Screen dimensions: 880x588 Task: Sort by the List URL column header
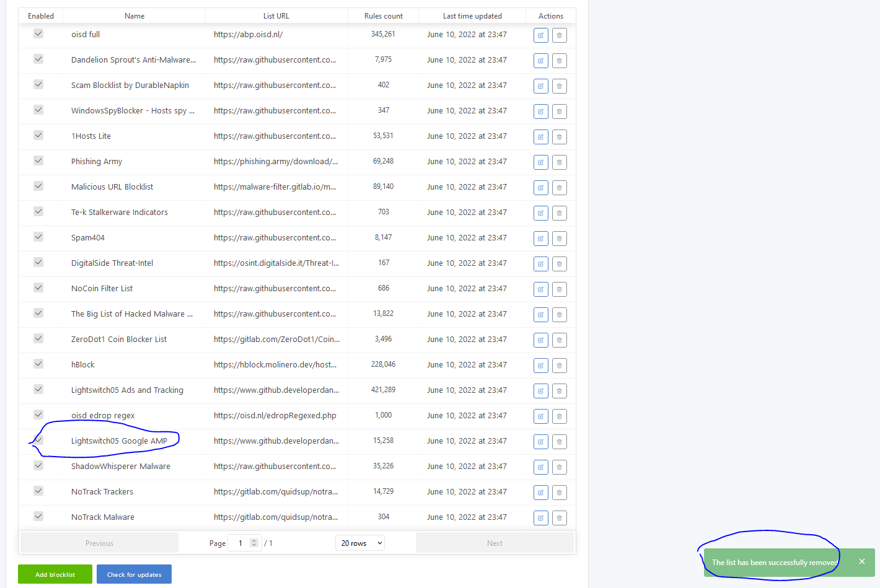tap(276, 16)
